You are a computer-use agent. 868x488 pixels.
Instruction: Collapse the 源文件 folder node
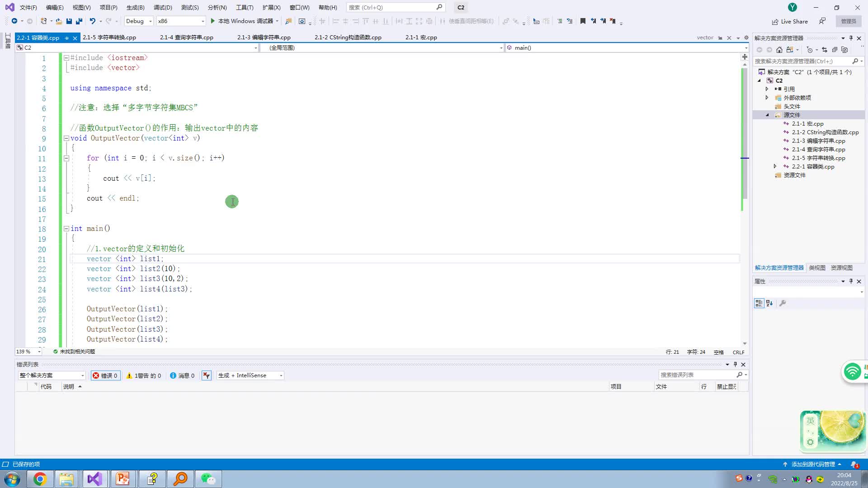coord(767,115)
